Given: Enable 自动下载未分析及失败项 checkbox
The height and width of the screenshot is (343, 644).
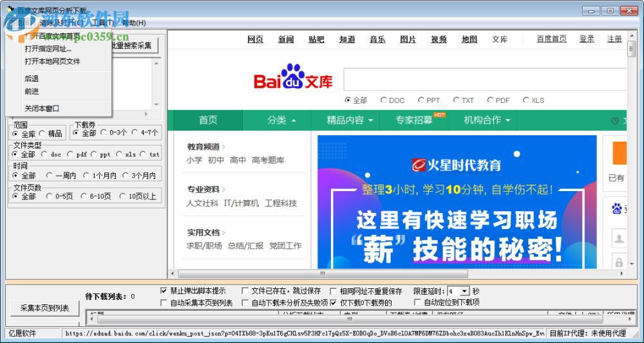Looking at the screenshot, I should [245, 303].
